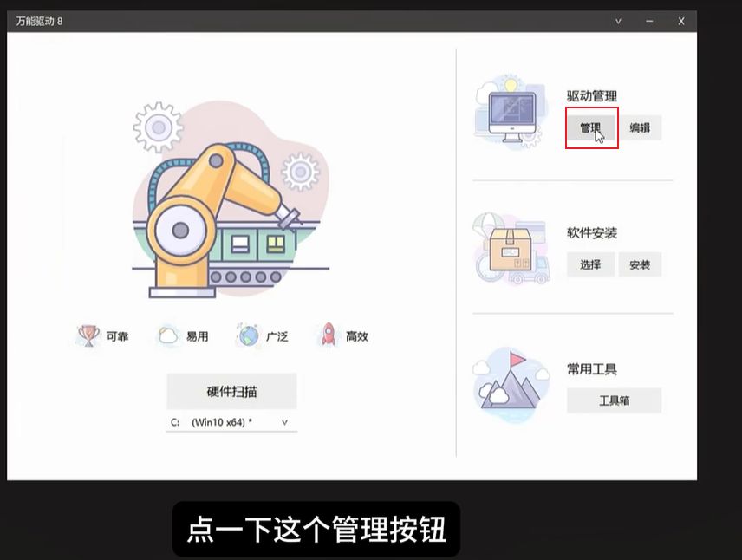The image size is (742, 560).
Task: Click the globe icon labeled 广泛
Action: click(248, 336)
